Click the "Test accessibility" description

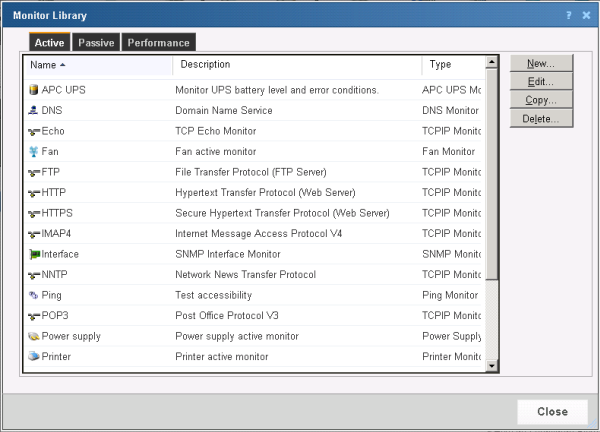pos(214,295)
